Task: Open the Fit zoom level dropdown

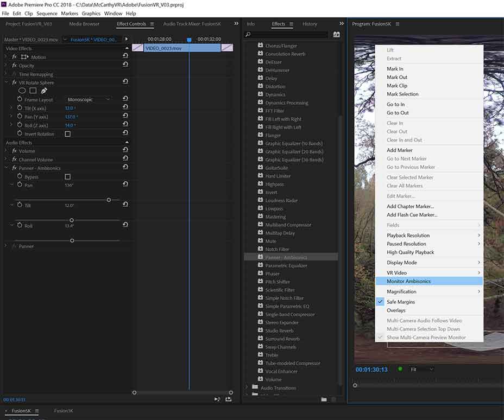Action: (x=422, y=370)
